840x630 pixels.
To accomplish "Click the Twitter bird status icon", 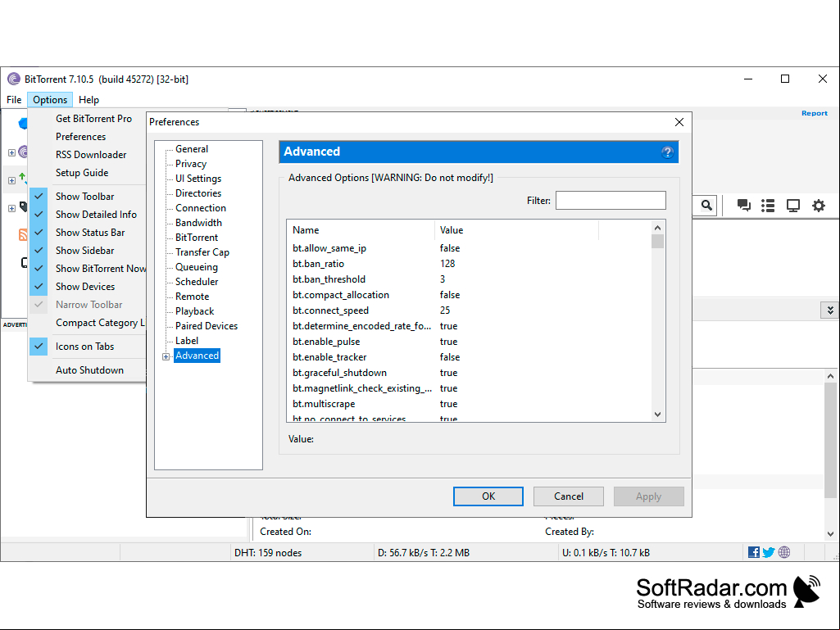I will tap(769, 552).
